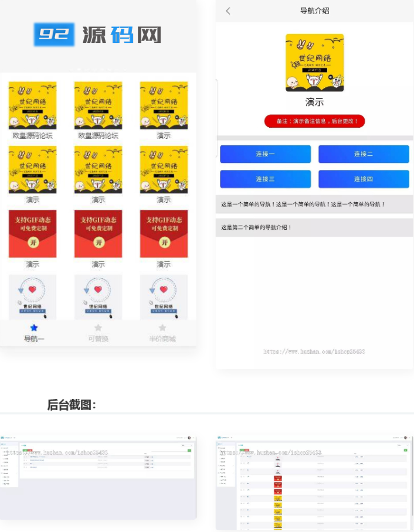Viewport: 414px width, 532px height.
Task: Select the blue star 导航一 tab
Action: coord(33,332)
